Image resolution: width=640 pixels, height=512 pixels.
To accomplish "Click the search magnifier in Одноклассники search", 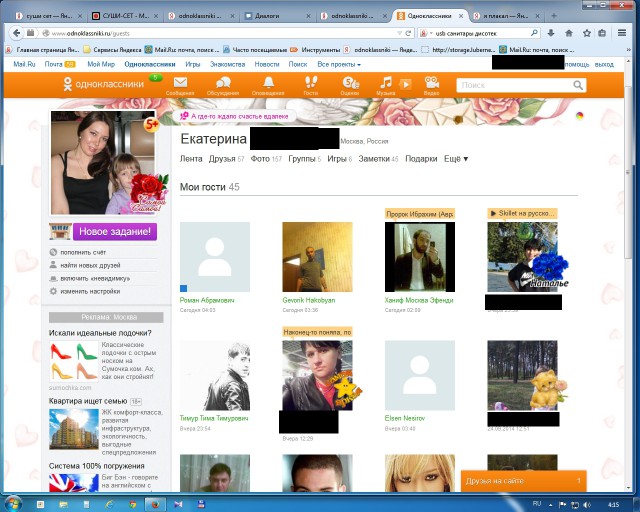I will click(578, 85).
